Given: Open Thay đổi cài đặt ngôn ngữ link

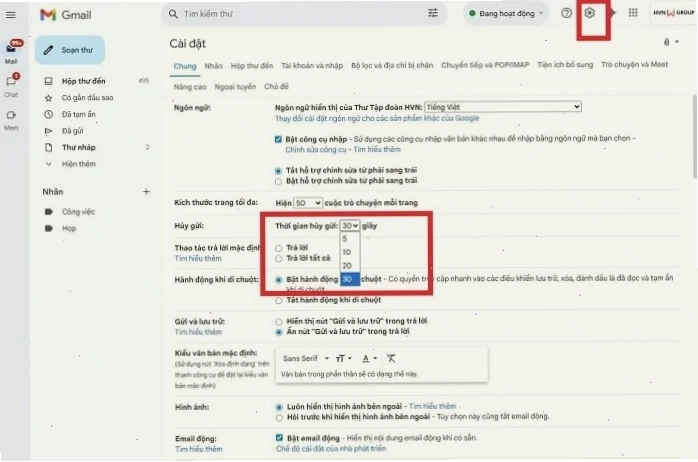Looking at the screenshot, I should pyautogui.click(x=377, y=118).
